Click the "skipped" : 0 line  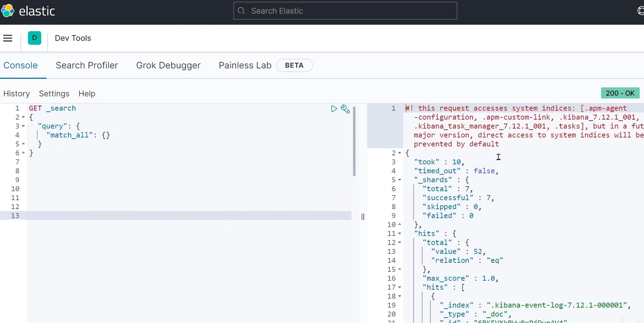pos(452,207)
